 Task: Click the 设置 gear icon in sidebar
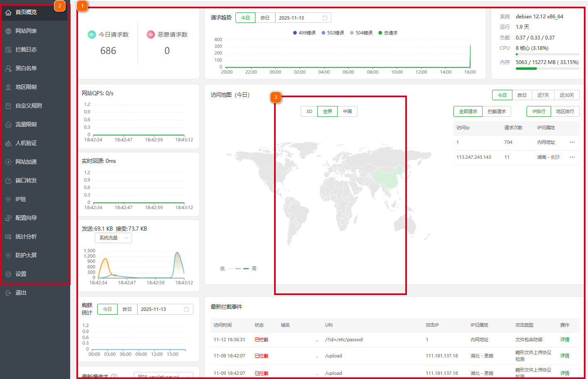coord(8,274)
